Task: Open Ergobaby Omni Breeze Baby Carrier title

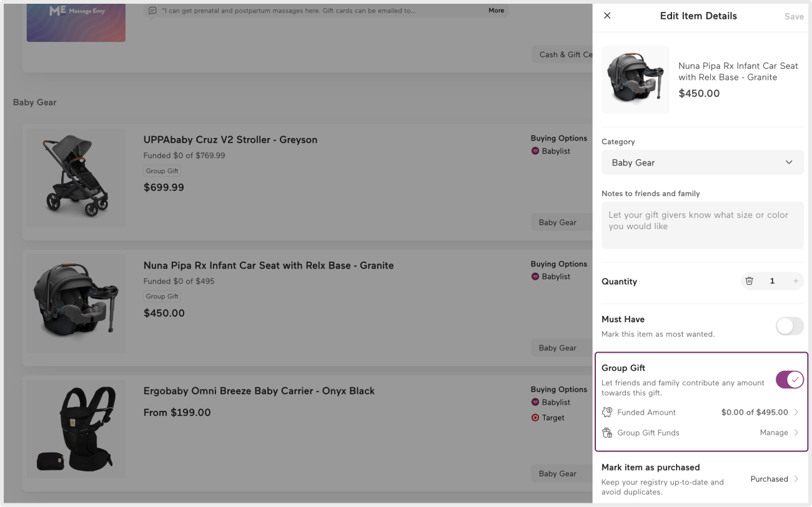Action: 259,391
